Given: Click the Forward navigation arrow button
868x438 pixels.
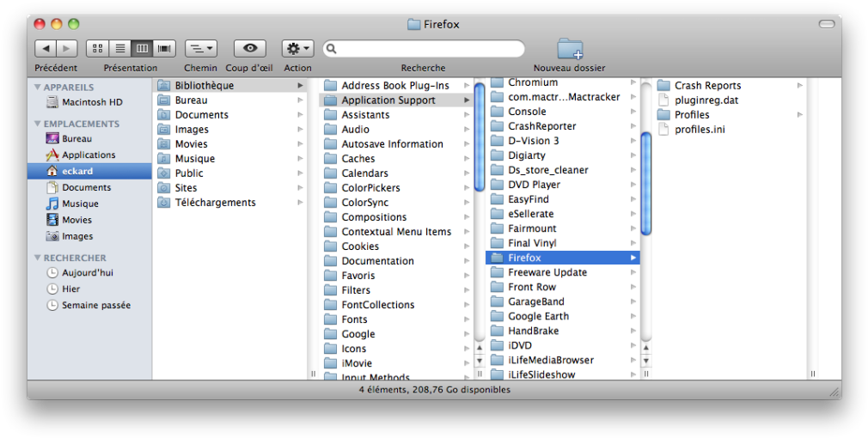Looking at the screenshot, I should (67, 49).
